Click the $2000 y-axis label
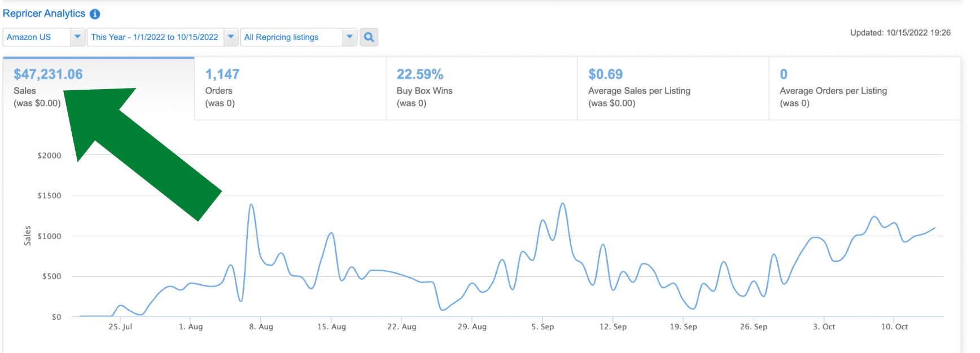The image size is (980, 353). (49, 156)
